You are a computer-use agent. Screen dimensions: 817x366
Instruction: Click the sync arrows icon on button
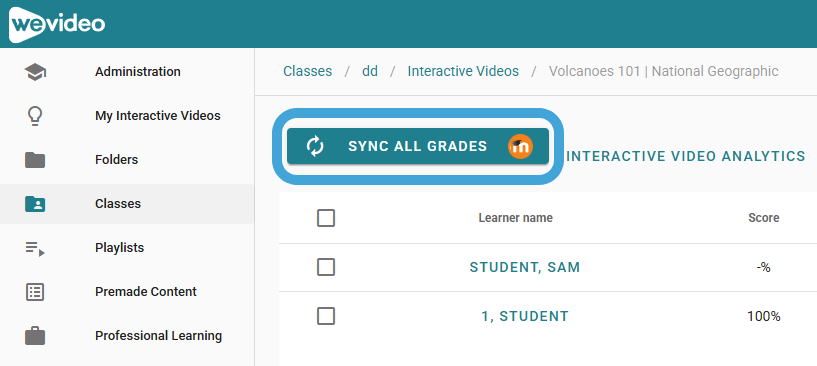point(315,146)
